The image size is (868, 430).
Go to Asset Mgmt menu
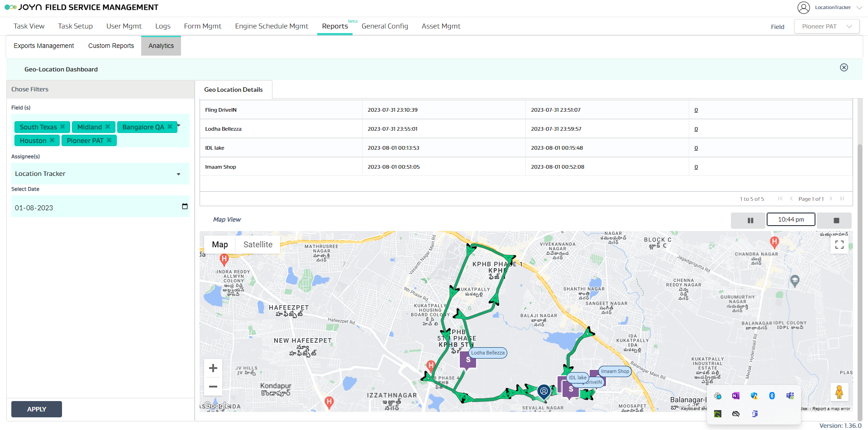click(441, 26)
